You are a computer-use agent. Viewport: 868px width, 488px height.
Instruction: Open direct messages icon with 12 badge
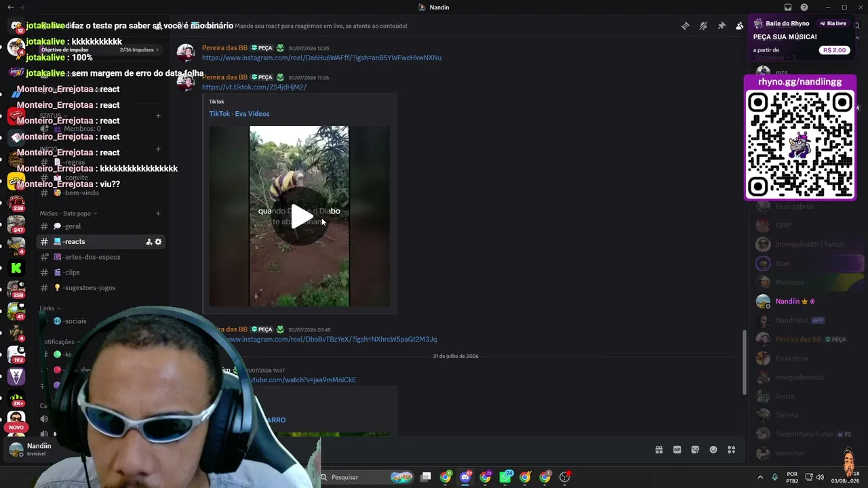tap(16, 26)
